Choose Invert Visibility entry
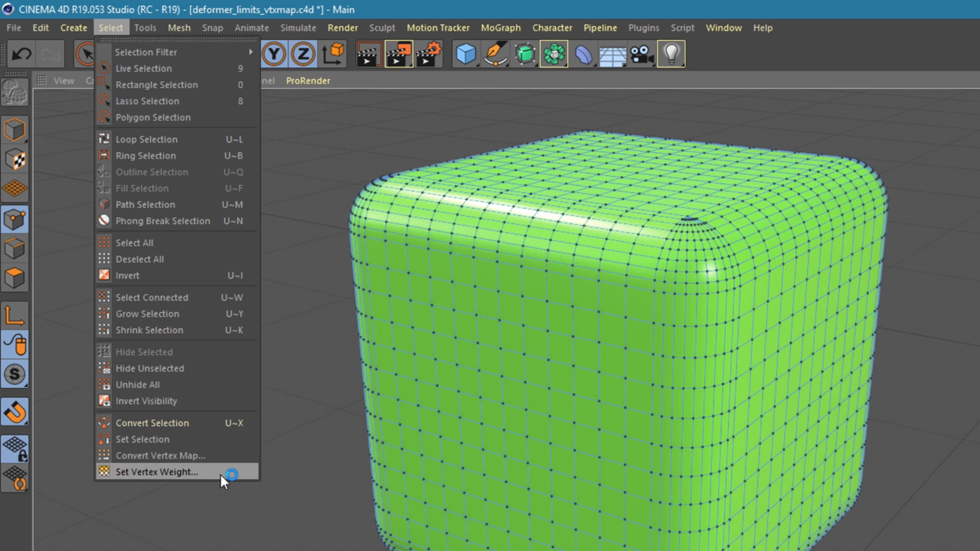This screenshot has width=980, height=551. pos(177,401)
